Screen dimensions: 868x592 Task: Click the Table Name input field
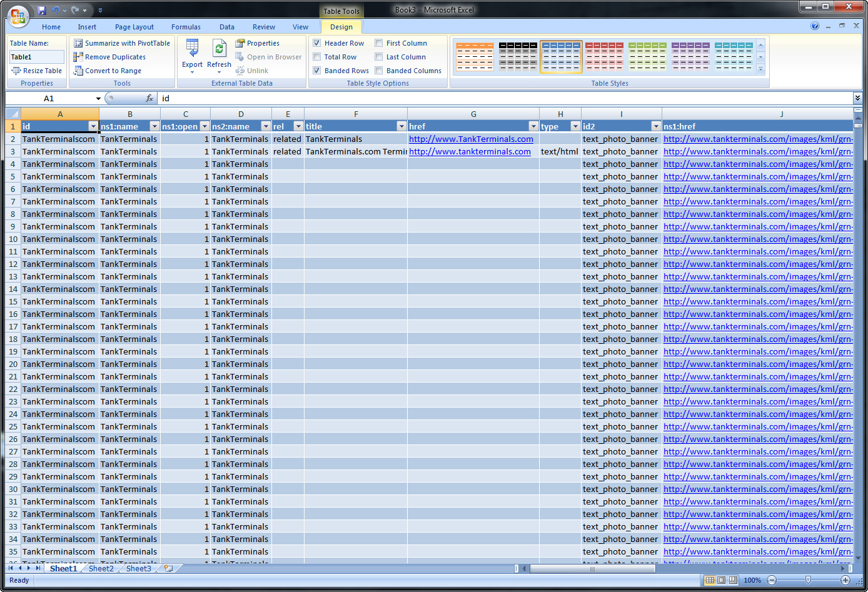[37, 57]
